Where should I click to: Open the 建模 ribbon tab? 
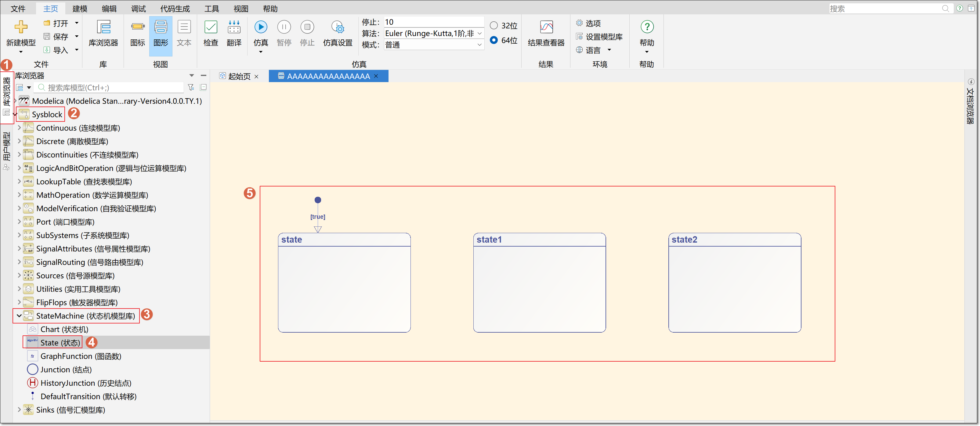click(80, 8)
